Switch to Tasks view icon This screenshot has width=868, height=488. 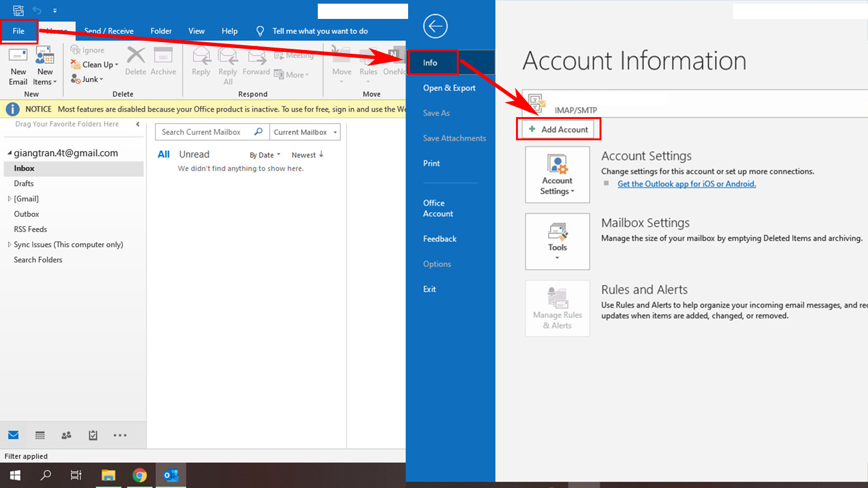pos(93,435)
